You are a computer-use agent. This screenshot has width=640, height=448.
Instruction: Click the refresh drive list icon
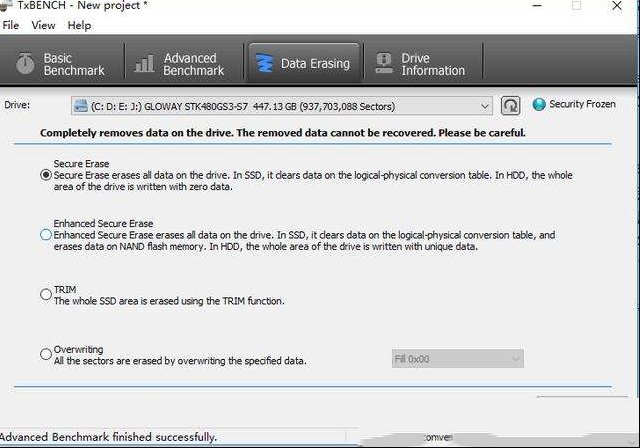[x=510, y=106]
